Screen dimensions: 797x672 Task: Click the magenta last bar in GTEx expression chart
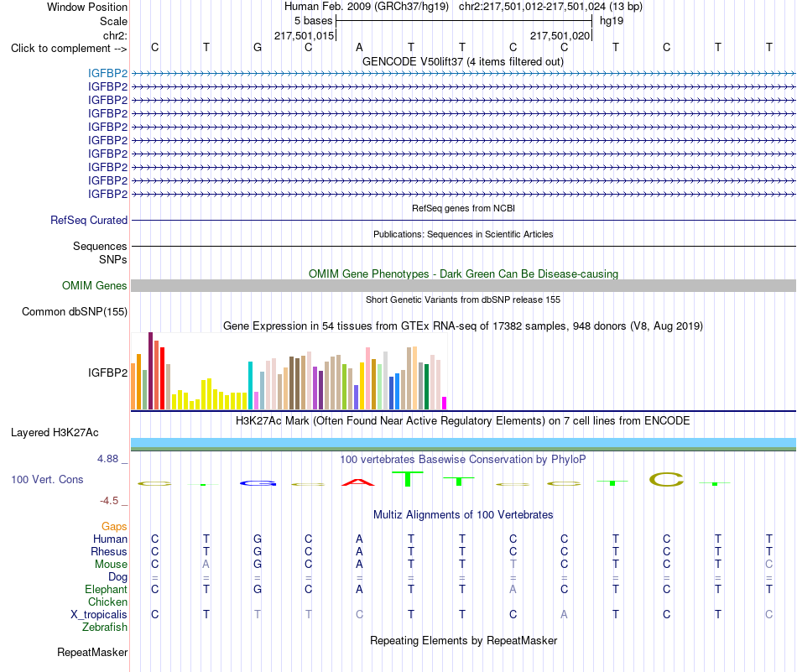[445, 403]
